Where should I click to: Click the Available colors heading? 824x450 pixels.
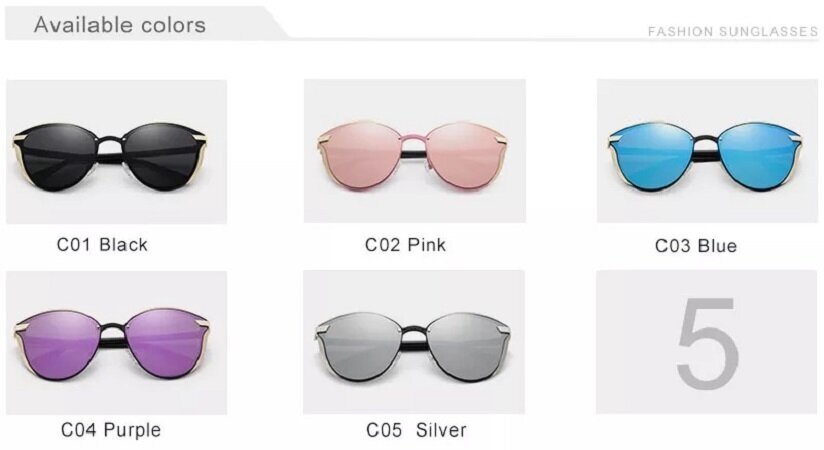(120, 25)
